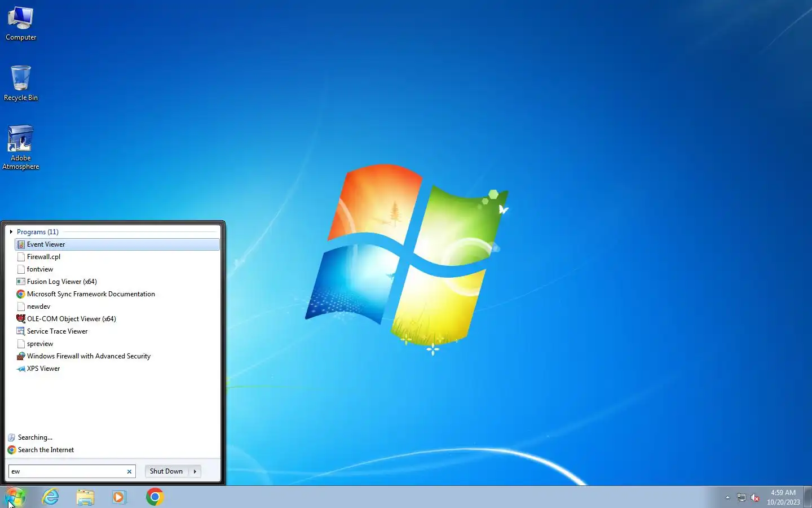This screenshot has height=508, width=812.
Task: Select the Event Viewer result text
Action: click(46, 244)
